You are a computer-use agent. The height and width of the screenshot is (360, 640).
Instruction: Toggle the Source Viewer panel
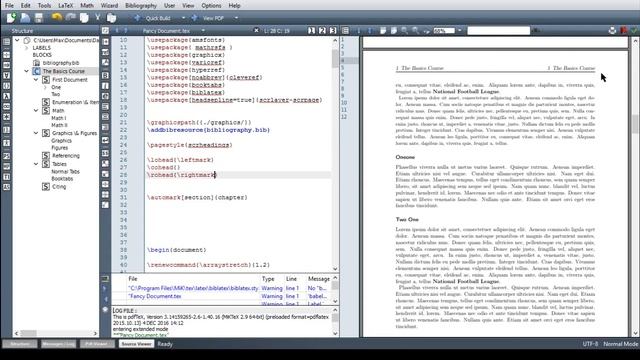[136, 344]
